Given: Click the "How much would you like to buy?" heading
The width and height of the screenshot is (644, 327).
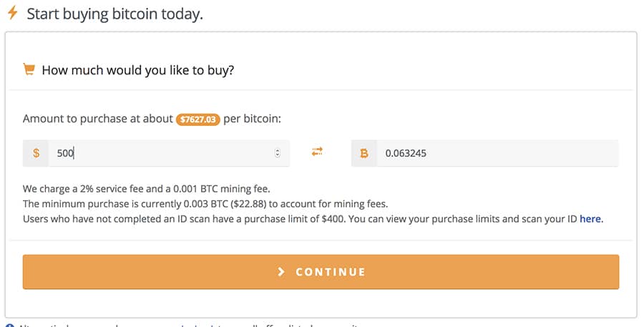Looking at the screenshot, I should pyautogui.click(x=138, y=70).
